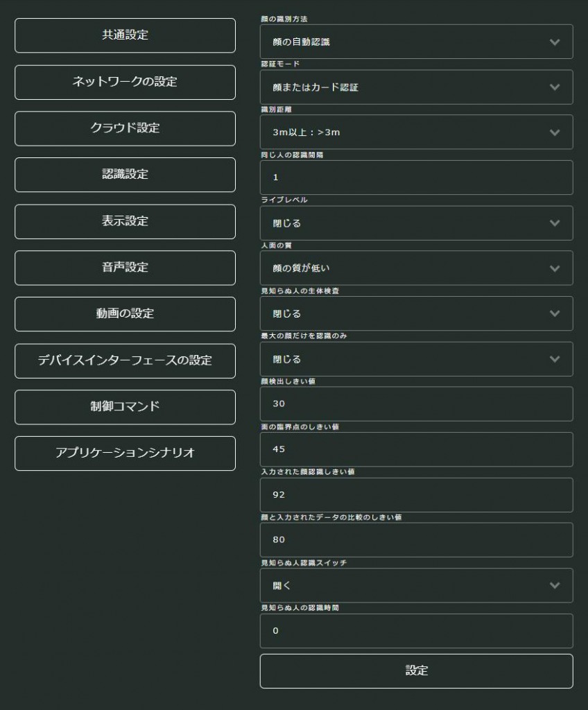Open the 認証モード dropdown
This screenshot has height=710, width=588.
pos(416,87)
